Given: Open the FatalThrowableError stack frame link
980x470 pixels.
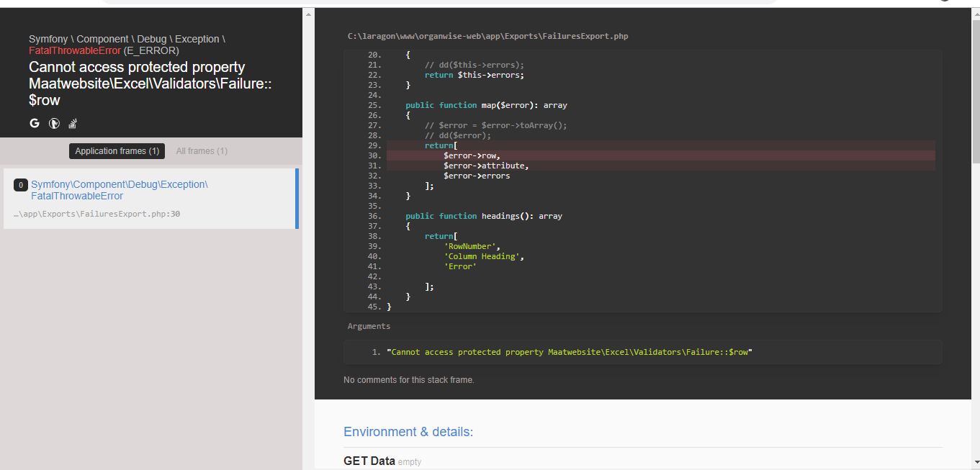Looking at the screenshot, I should click(119, 190).
